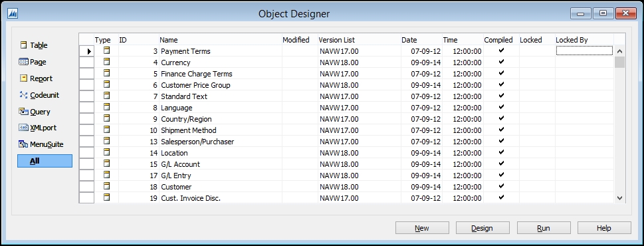Restore down the Object Designer window
This screenshot has width=644, height=246.
click(x=603, y=13)
